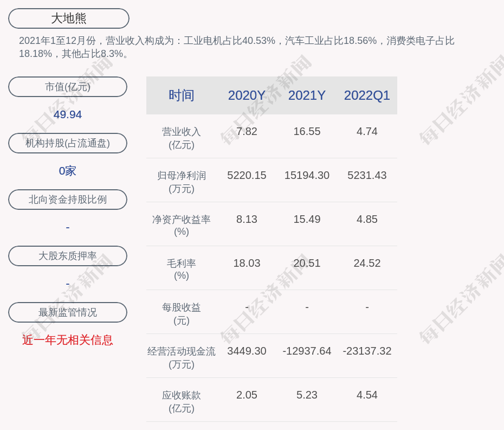Click the 4.54 receivables cell

coord(367,395)
